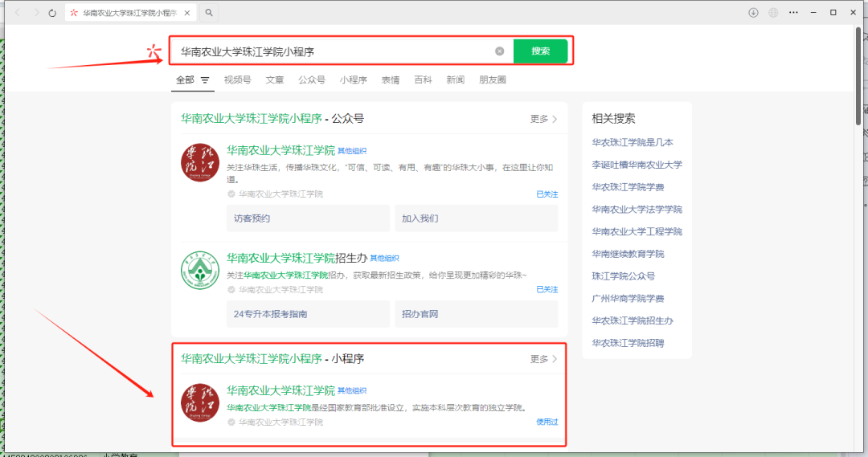Click the 相关搜索 heading
Screen dimensions: 868x457
[x=613, y=118]
